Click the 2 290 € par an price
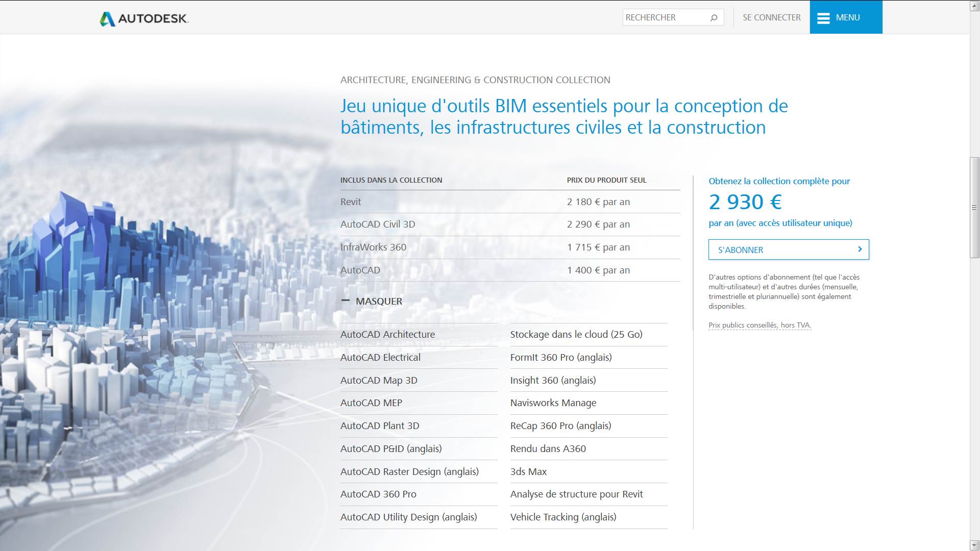The width and height of the screenshot is (980, 551). click(598, 224)
